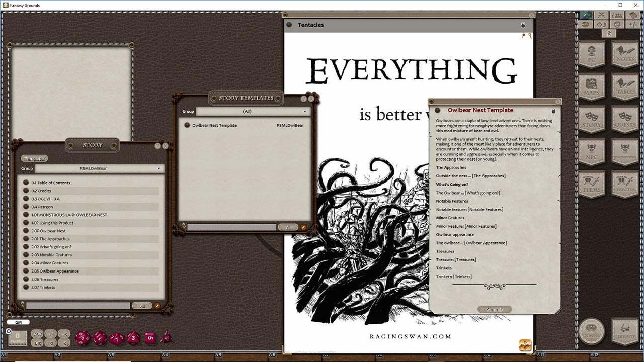Open the Maps sidebar button

[x=592, y=87]
